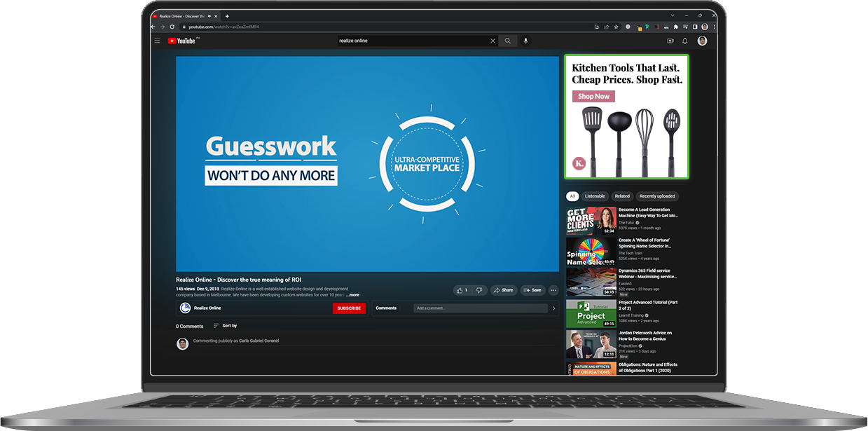Click the magnifying glass search button
Image resolution: width=868 pixels, height=431 pixels.
tap(508, 41)
